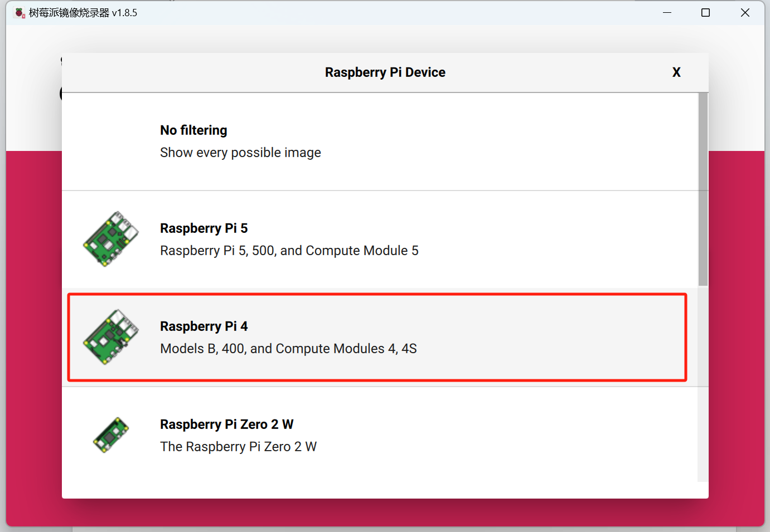Viewport: 770px width, 532px height.
Task: Maximize the imager window
Action: pyautogui.click(x=705, y=12)
